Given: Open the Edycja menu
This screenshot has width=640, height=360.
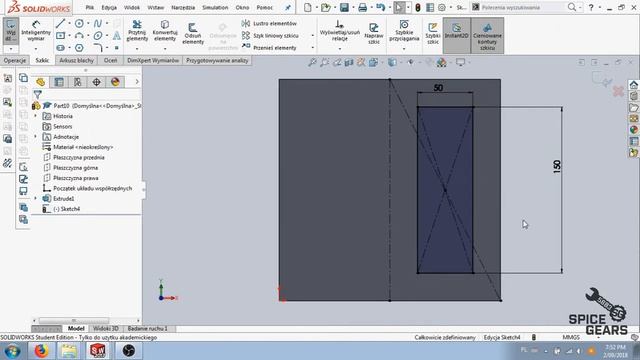Looking at the screenshot, I should (109, 7).
